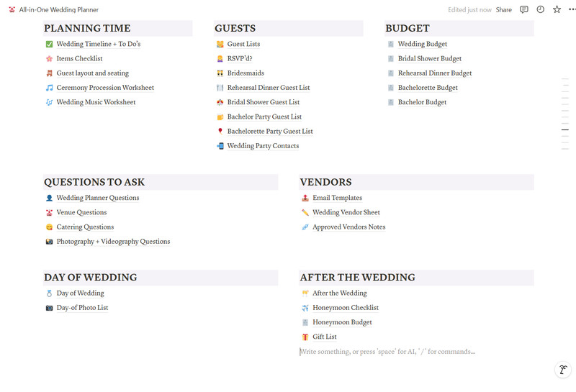Viewport: 576px width, 392px height.
Task: Star this page as favorite
Action: (557, 9)
